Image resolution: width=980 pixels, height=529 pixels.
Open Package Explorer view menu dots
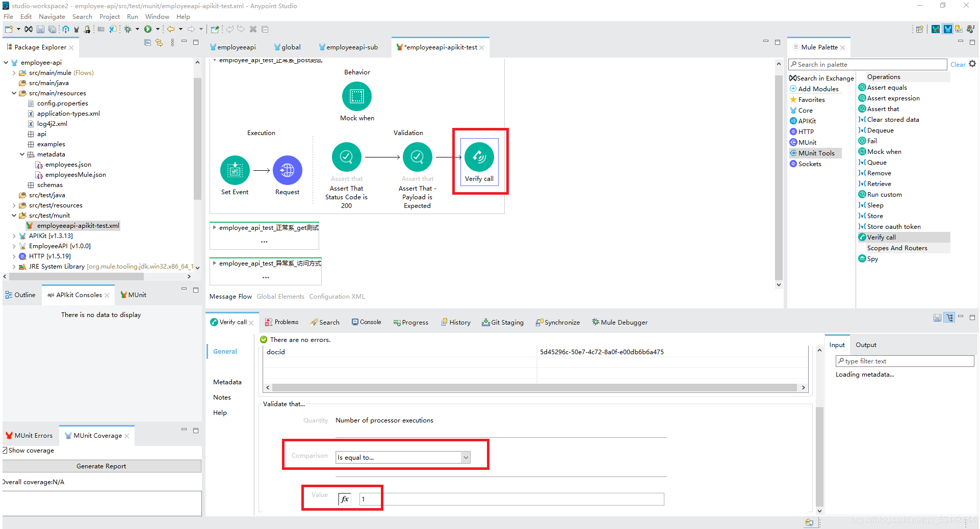coord(172,43)
